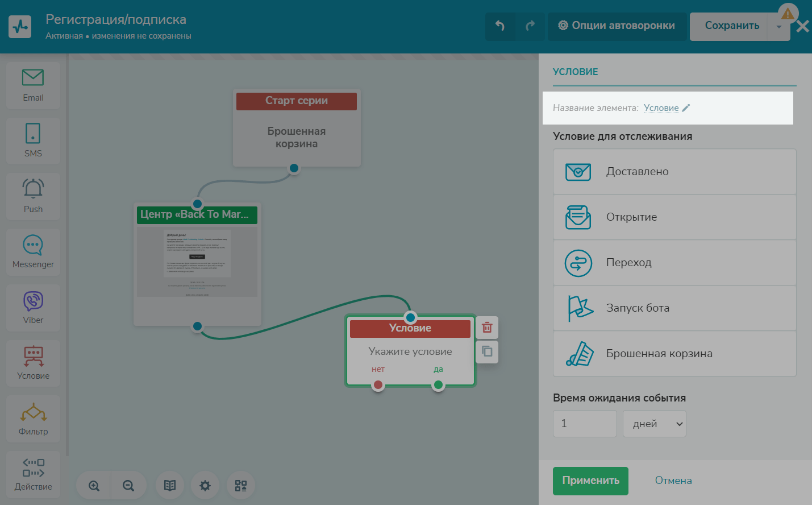Add a Фильтр block from sidebar
The width and height of the screenshot is (812, 505).
33,419
